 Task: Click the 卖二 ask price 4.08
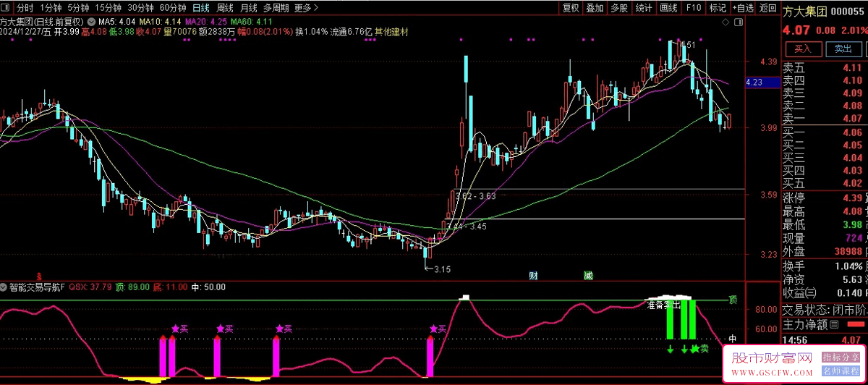(x=852, y=106)
